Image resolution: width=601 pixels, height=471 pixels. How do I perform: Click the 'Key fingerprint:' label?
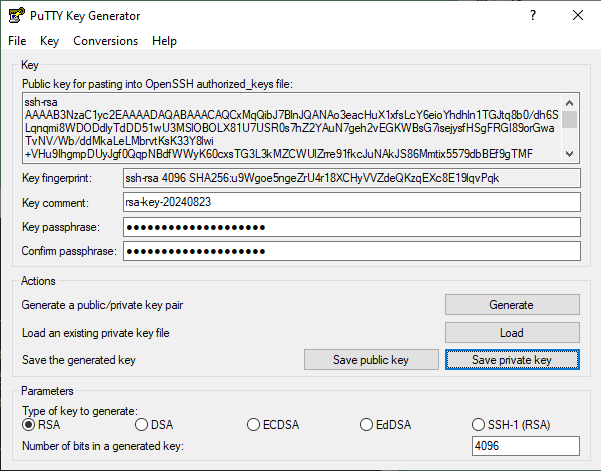(x=57, y=178)
